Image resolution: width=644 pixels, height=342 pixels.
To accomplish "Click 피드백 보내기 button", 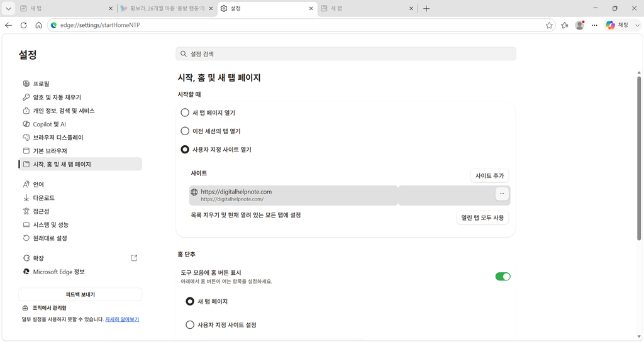I will [x=80, y=294].
